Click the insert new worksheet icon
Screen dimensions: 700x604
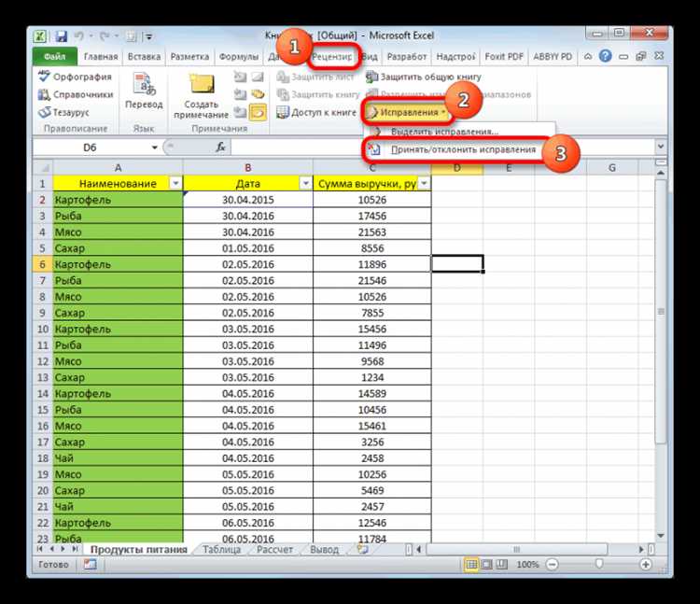click(362, 550)
